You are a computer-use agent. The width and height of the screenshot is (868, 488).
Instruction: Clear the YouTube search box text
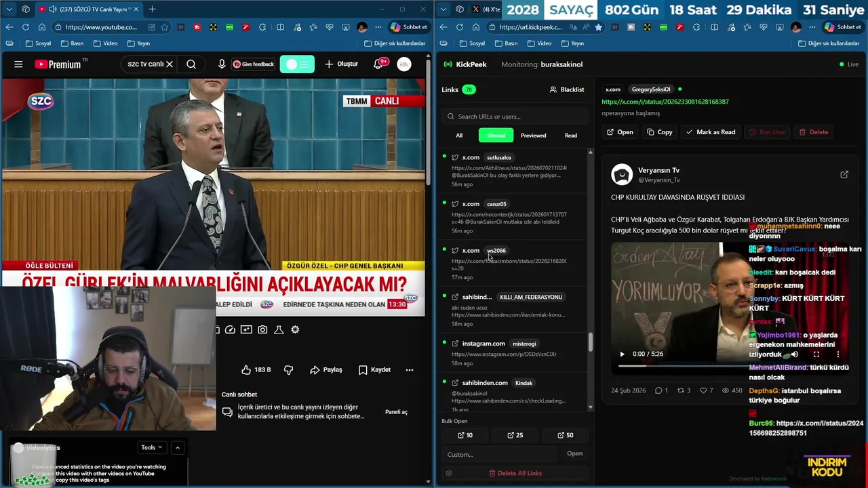click(170, 64)
